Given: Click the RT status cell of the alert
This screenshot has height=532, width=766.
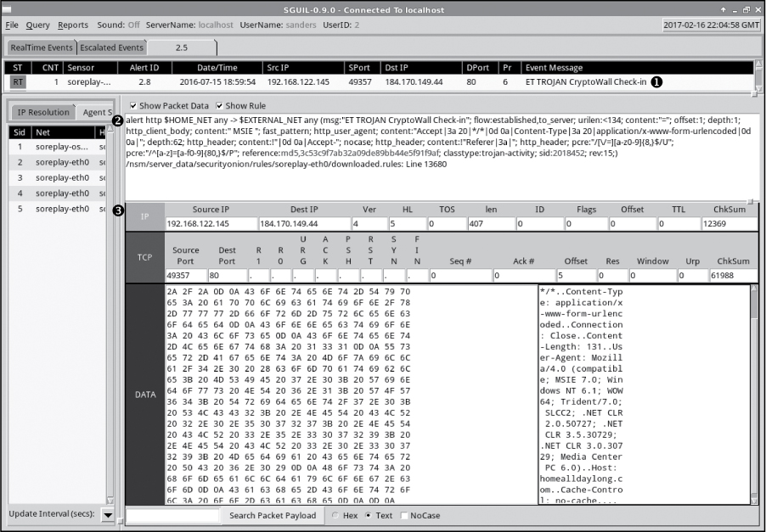Looking at the screenshot, I should [18, 82].
